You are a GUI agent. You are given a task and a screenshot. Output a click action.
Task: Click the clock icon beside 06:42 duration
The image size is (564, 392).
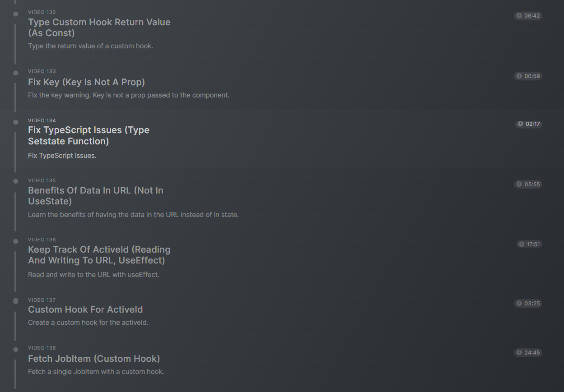519,16
